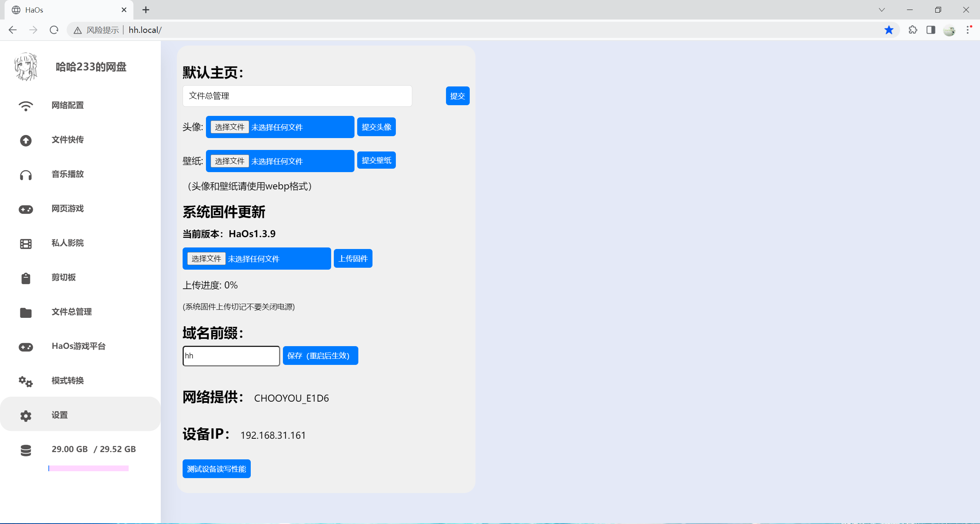Click the upload arrow icon for 文件快传
Screen dimensions: 980x524
click(26, 140)
